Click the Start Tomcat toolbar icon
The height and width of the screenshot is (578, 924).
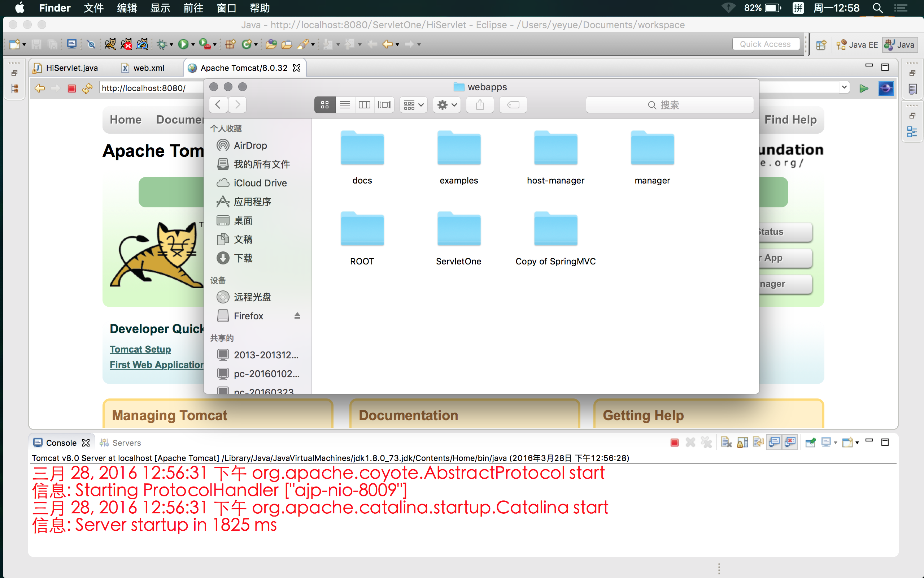(110, 44)
